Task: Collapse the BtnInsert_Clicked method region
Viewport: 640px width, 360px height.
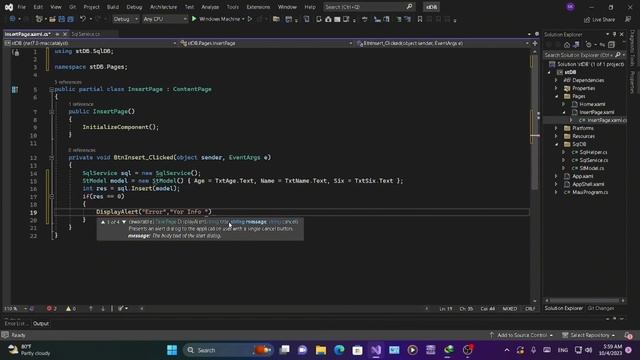Action: click(51, 157)
